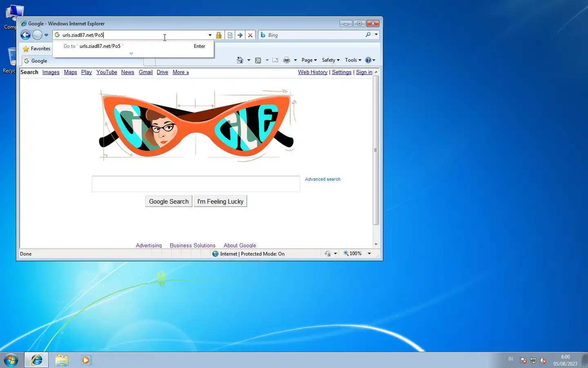Open the Home button dropdown arrow
This screenshot has width=588, height=368.
[249, 60]
